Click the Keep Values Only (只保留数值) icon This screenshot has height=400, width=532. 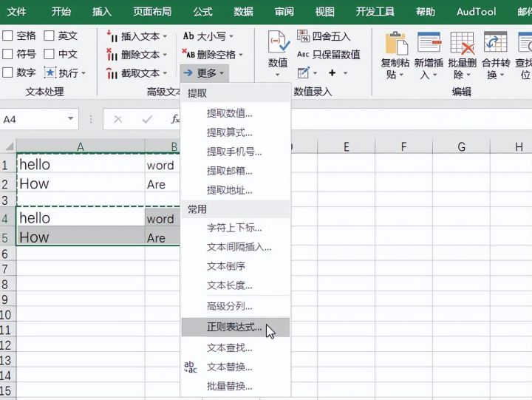click(x=303, y=54)
